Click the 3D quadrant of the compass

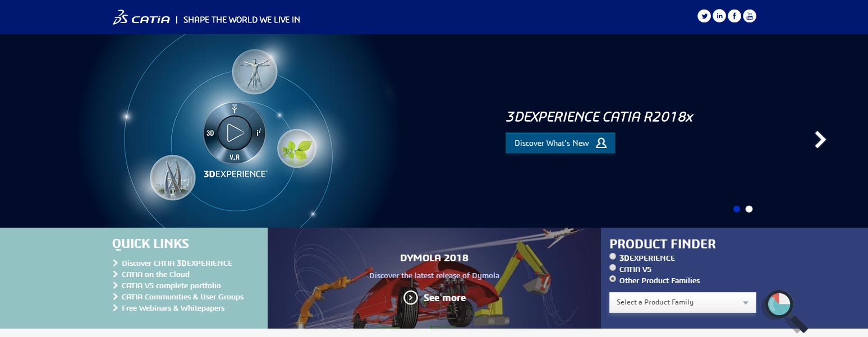point(210,133)
